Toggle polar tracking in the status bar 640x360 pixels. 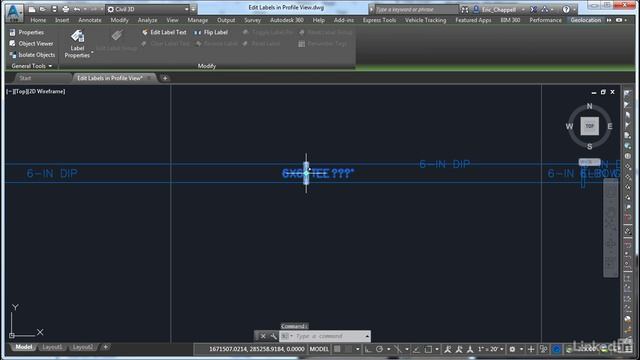point(379,349)
